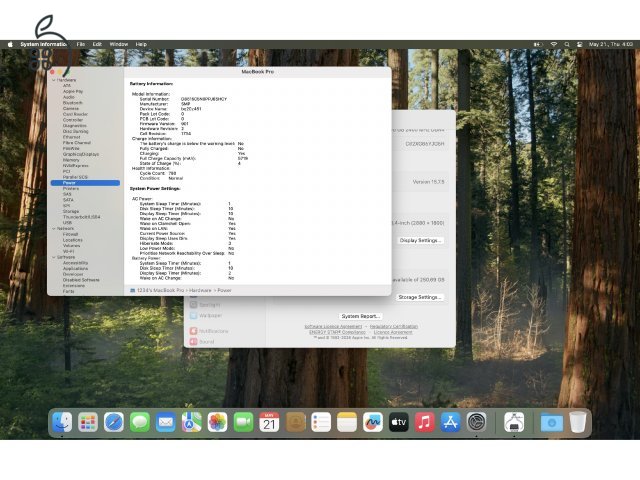Click Display Settings button in Settings window
The height and width of the screenshot is (480, 640).
pyautogui.click(x=420, y=240)
